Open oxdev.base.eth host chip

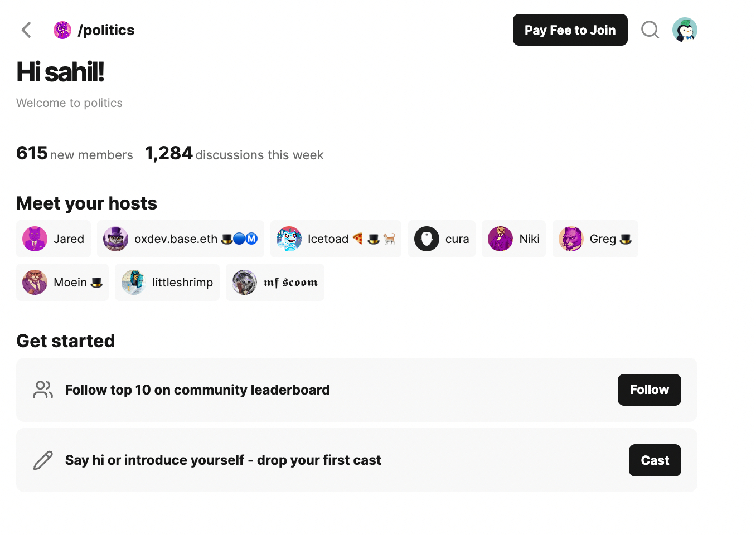[180, 239]
